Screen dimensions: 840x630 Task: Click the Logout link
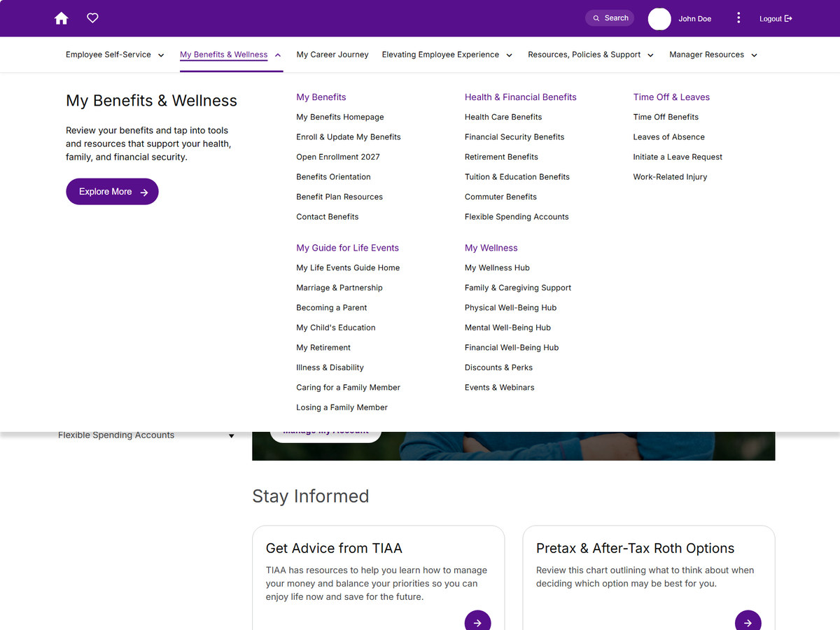pyautogui.click(x=776, y=19)
